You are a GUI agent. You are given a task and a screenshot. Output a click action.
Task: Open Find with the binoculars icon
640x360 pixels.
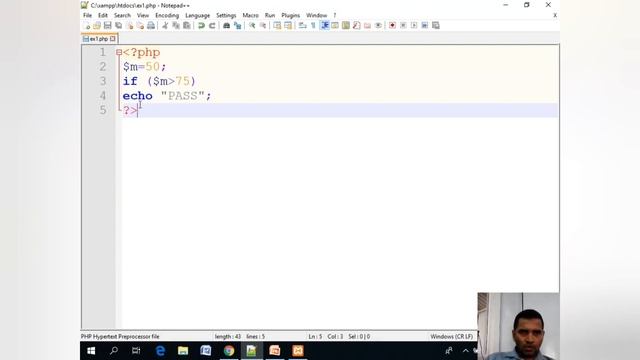(226, 26)
